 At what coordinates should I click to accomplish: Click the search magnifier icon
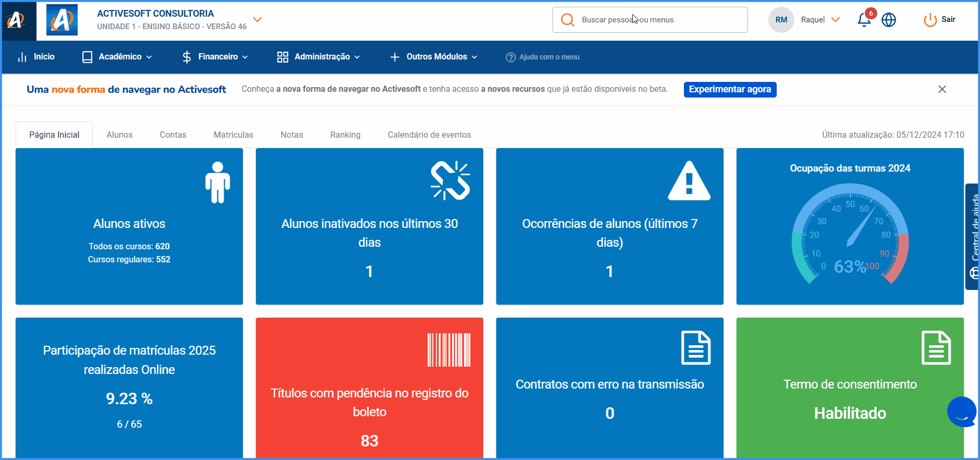pos(567,20)
